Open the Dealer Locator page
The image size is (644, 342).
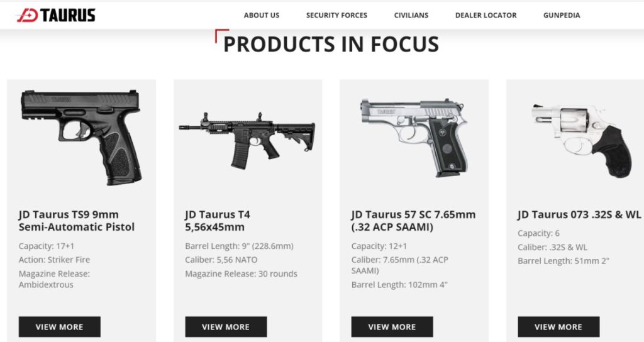[x=486, y=15]
